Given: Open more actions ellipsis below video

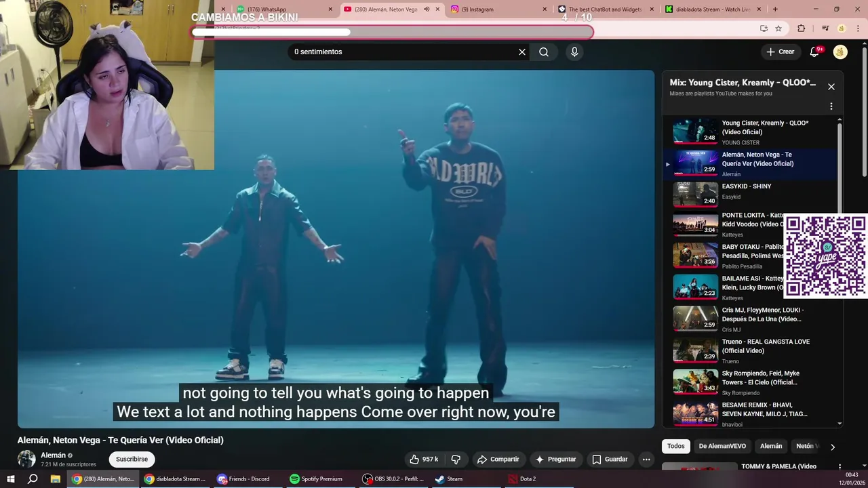Looking at the screenshot, I should pos(646,460).
